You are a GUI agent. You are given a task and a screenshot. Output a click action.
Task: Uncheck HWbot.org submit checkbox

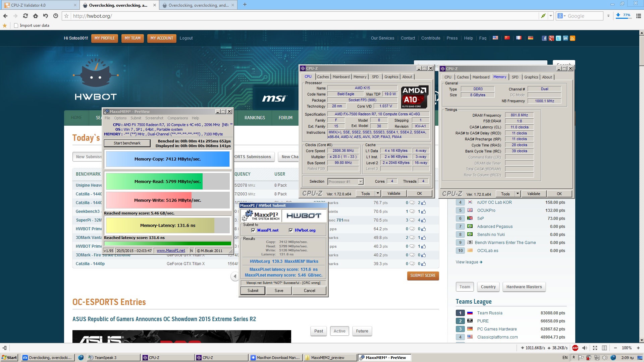coord(291,230)
